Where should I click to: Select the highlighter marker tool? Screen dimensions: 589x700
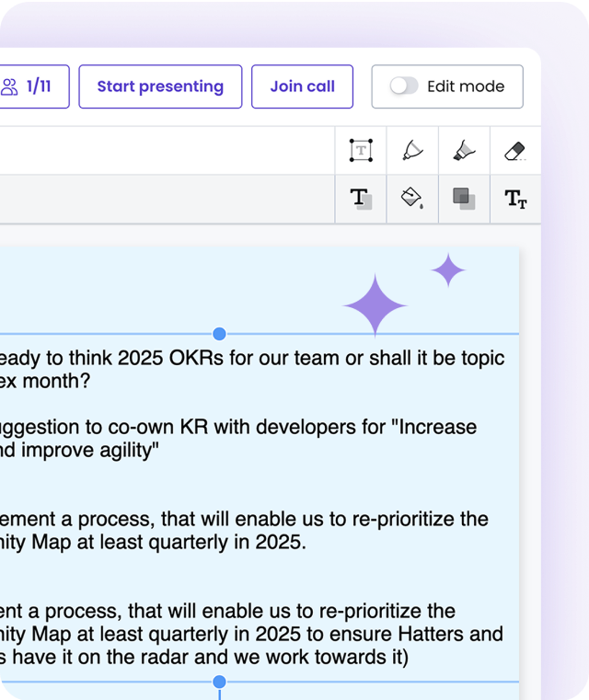464,151
